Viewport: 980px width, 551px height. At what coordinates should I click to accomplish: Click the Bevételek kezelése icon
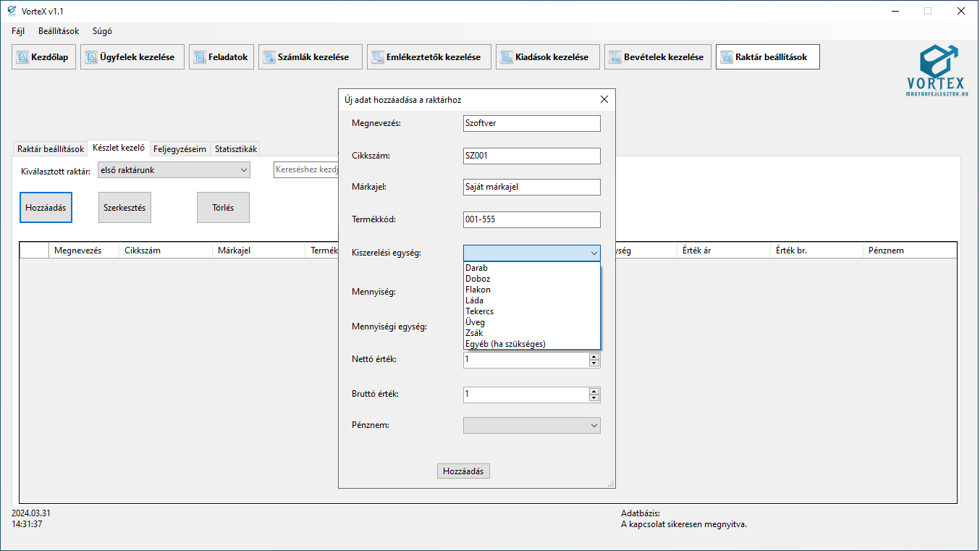(615, 57)
